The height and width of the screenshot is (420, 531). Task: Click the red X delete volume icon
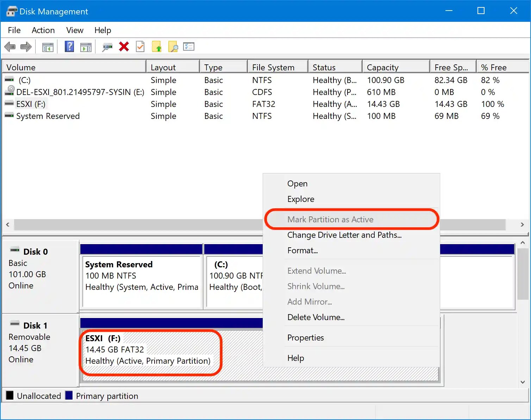[x=124, y=46]
